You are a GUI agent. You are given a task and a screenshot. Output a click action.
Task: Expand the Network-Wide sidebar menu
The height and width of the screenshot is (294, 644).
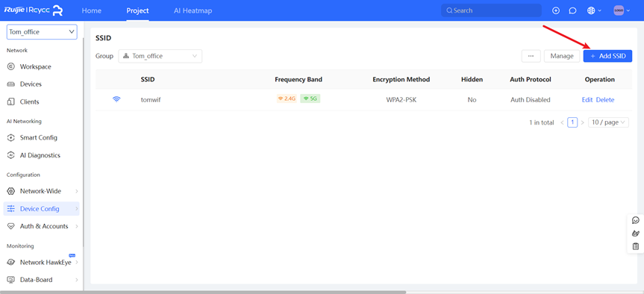click(x=42, y=191)
